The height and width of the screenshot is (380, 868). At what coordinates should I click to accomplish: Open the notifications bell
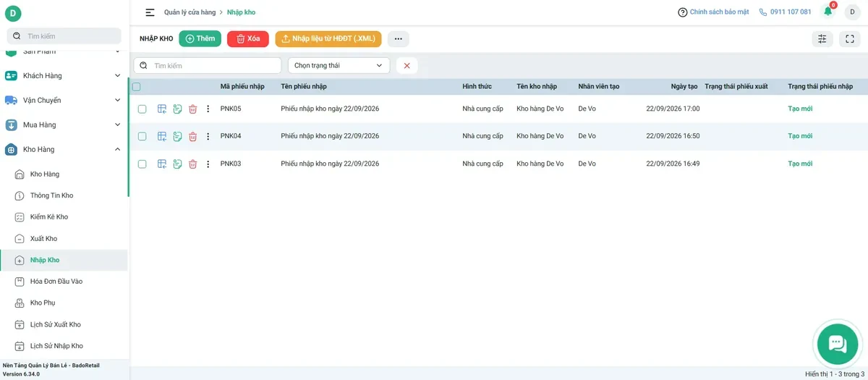(828, 12)
